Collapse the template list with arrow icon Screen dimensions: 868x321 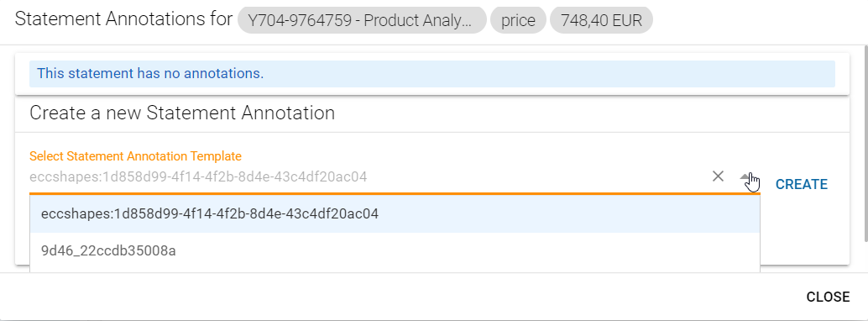click(745, 176)
